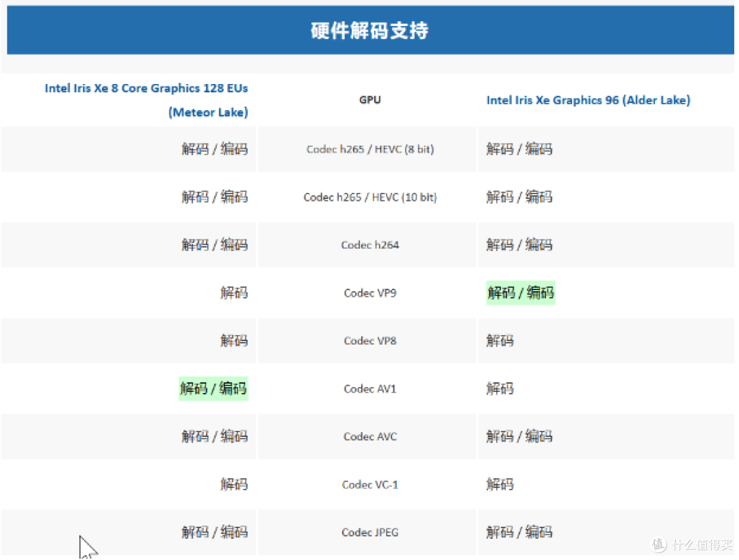This screenshot has width=739, height=560.
Task: Click Alder Lake 解码 cell in AV1 row
Action: pos(500,388)
